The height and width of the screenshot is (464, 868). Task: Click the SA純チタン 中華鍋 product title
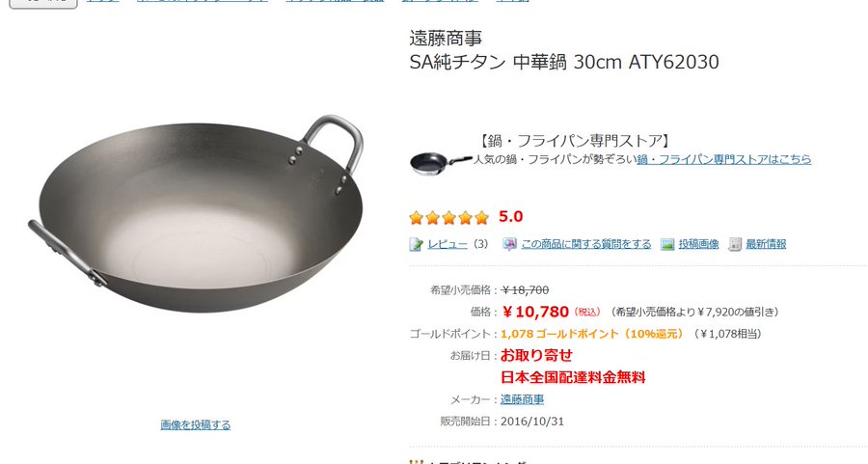[x=564, y=62]
